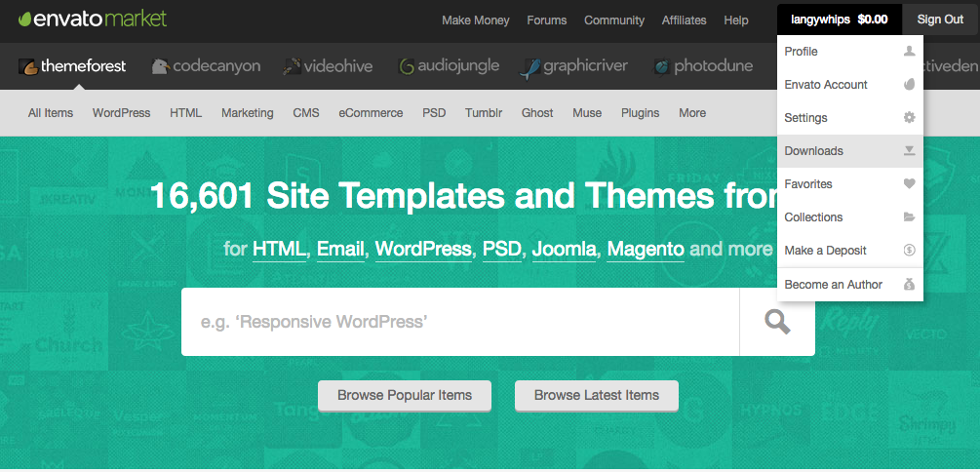Screen dimensions: 980x472
Task: Open the langywhips account dropdown
Action: [x=840, y=20]
